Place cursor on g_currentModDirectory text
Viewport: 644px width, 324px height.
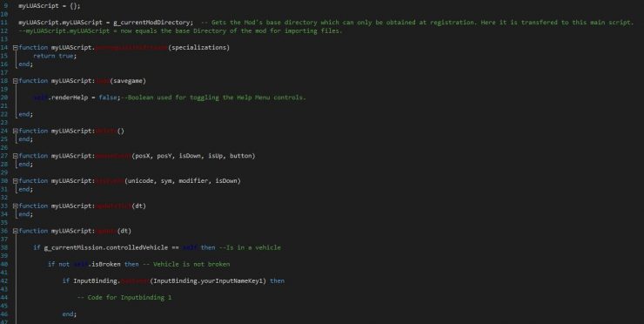click(153, 22)
